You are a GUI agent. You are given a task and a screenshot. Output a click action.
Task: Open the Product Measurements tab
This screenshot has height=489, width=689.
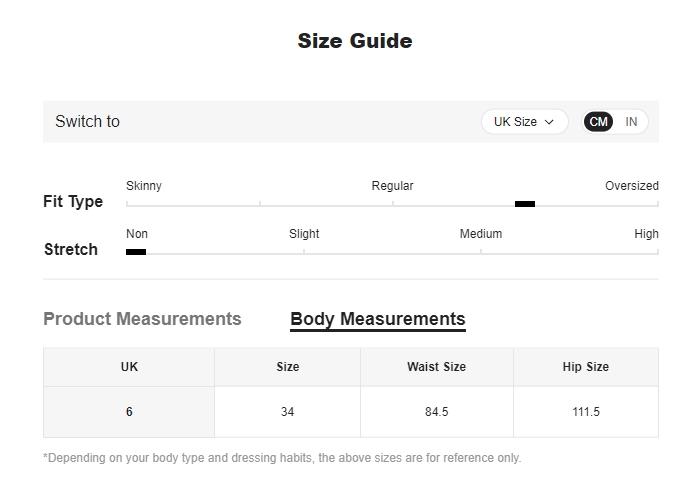[x=142, y=319]
